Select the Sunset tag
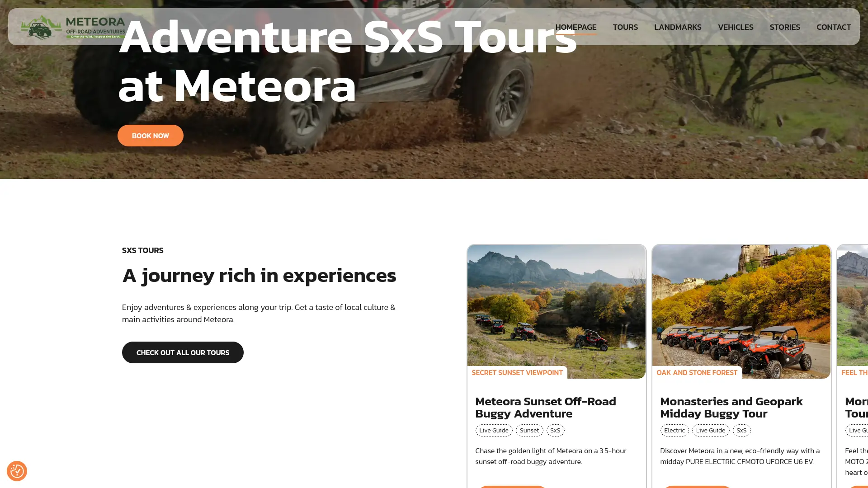Image resolution: width=868 pixels, height=488 pixels. point(529,430)
